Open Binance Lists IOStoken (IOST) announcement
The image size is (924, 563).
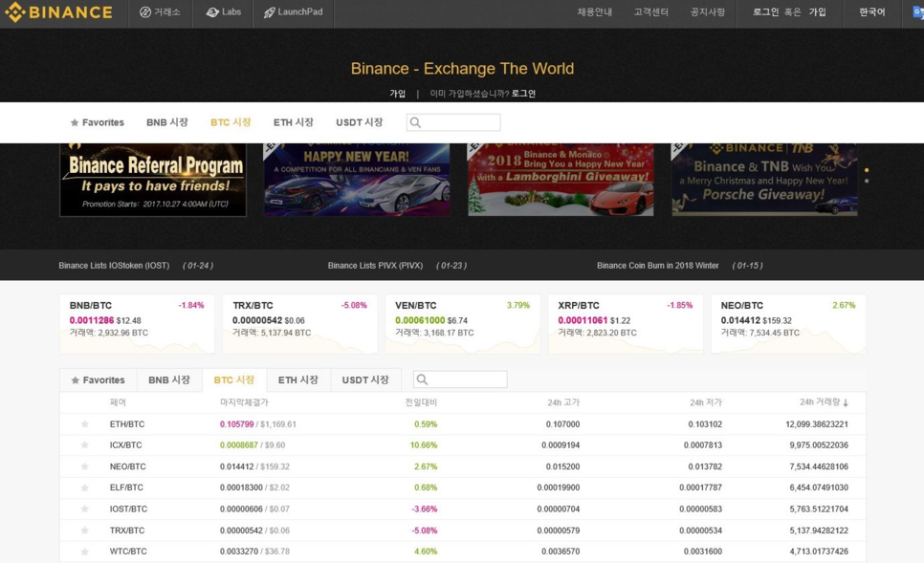[115, 266]
